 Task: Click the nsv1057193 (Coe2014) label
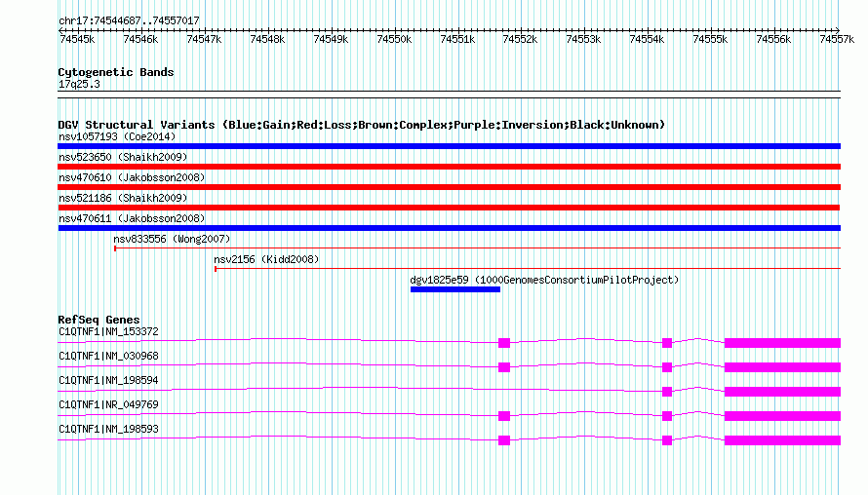click(x=117, y=136)
